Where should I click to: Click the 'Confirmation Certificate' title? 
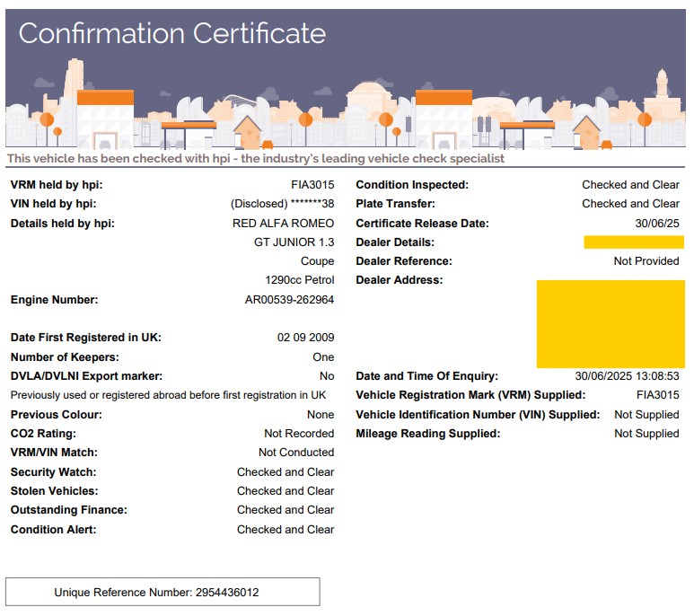click(172, 33)
